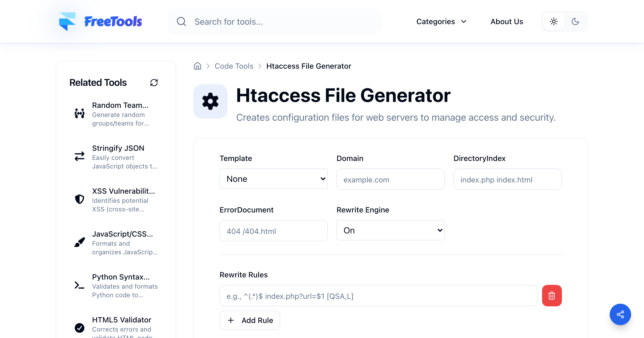Viewport: 644px width, 338px height.
Task: Click the Htaccess File Generator page title
Action: click(x=343, y=95)
